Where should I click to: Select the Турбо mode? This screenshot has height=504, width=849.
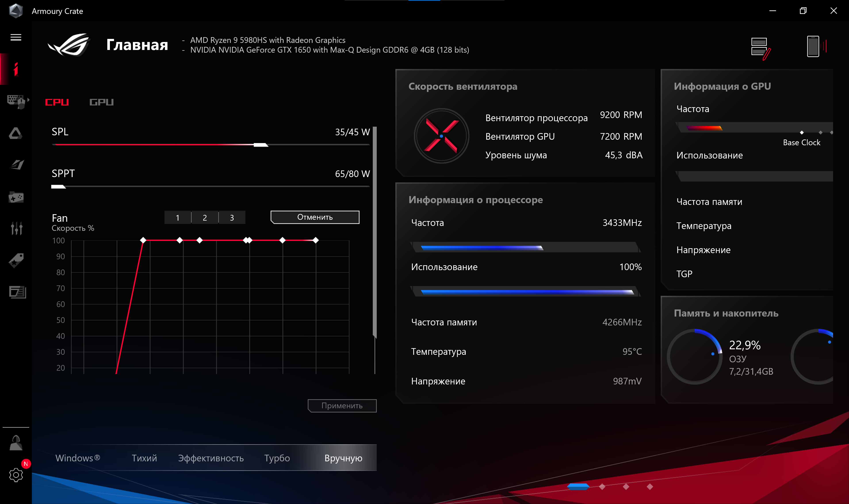tap(277, 458)
